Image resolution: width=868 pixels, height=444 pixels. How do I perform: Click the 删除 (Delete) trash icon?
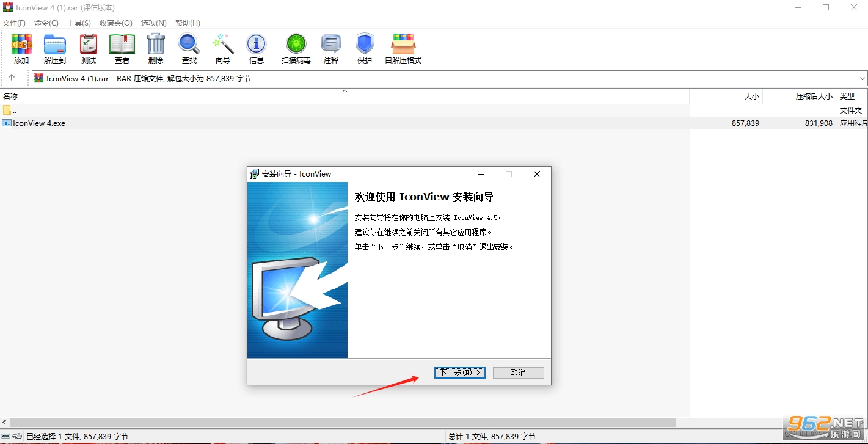point(156,49)
